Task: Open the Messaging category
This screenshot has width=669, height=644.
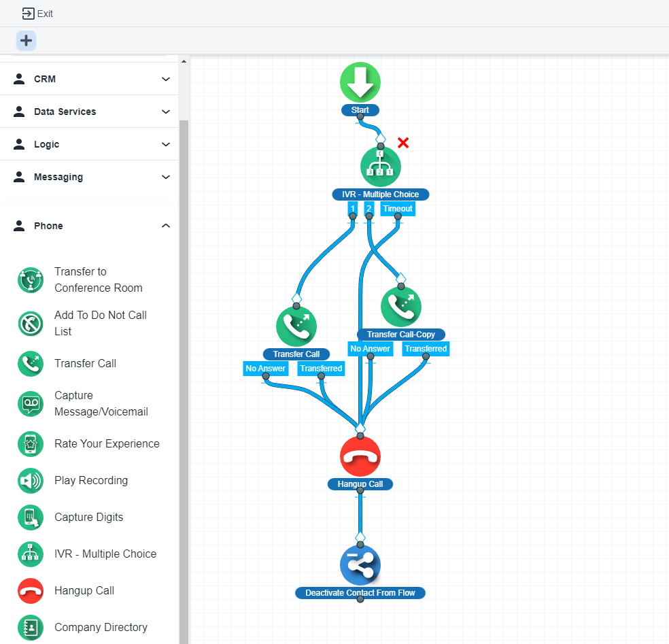Action: click(165, 177)
